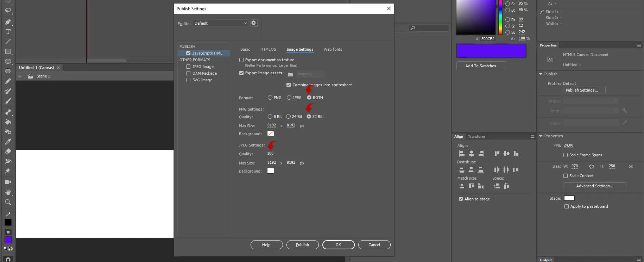Select PNG format radio button
Screen dimensions: 644x262
270,98
